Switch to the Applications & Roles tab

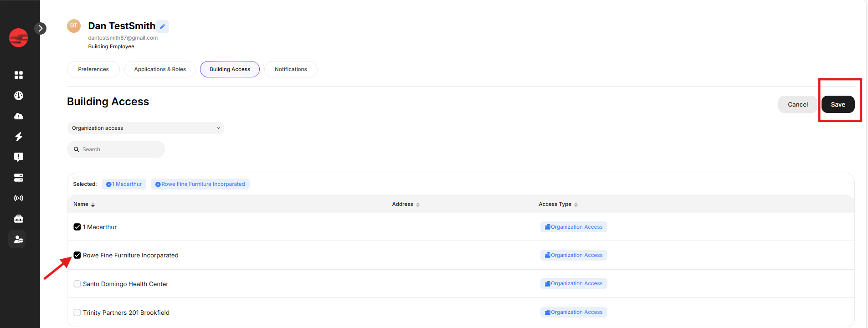pos(160,69)
